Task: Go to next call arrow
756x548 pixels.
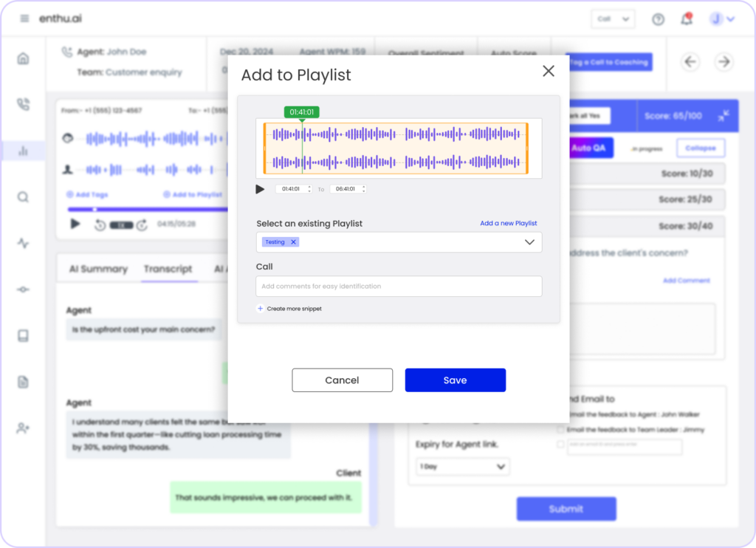Action: (x=724, y=62)
